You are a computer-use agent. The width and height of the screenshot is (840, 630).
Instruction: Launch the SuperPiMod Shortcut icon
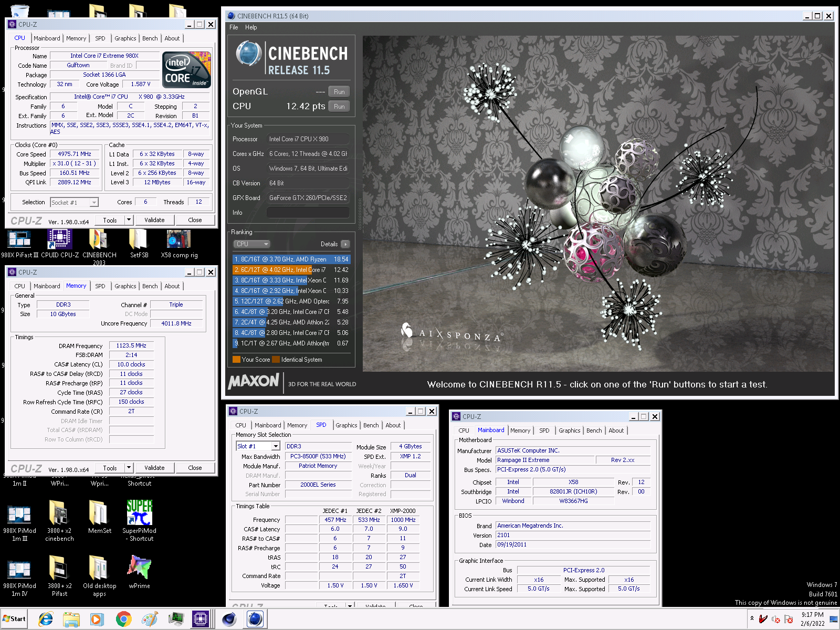[139, 521]
